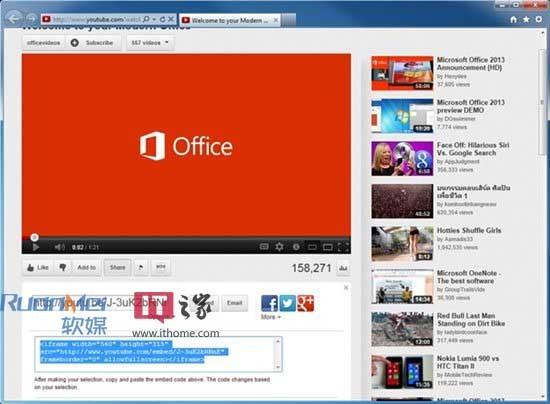Viewport: 550px width, 404px height.
Task: Open Red Bull Last Man Standing link
Action: [x=471, y=319]
